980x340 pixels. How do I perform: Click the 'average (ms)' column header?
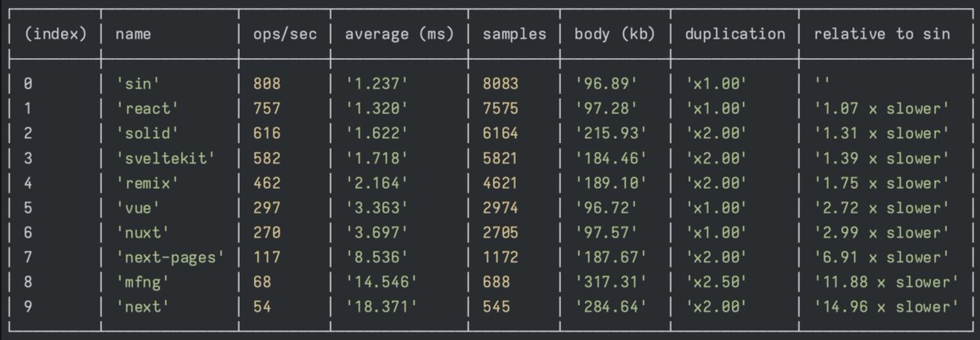click(398, 34)
